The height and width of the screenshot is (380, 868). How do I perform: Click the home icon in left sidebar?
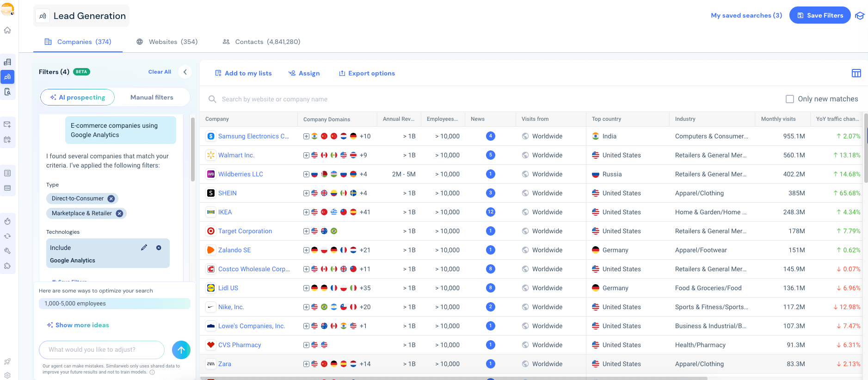(x=7, y=31)
